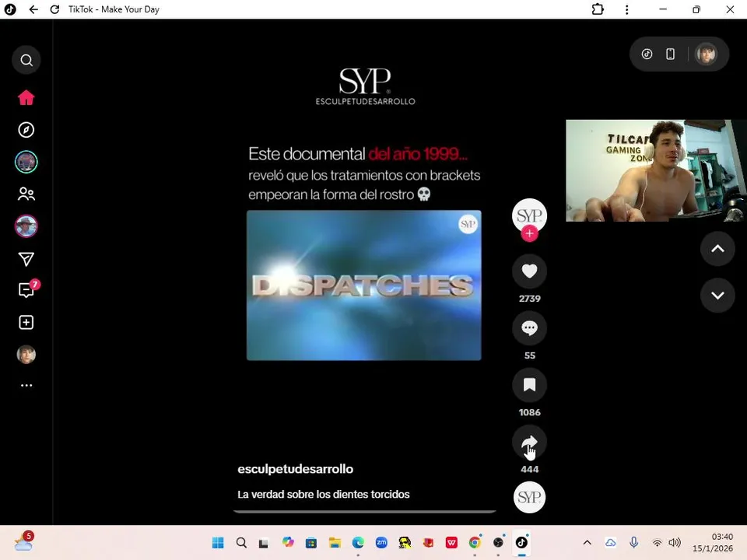Viewport: 747px width, 560px height.
Task: Open WPS Office from taskbar
Action: (451, 542)
